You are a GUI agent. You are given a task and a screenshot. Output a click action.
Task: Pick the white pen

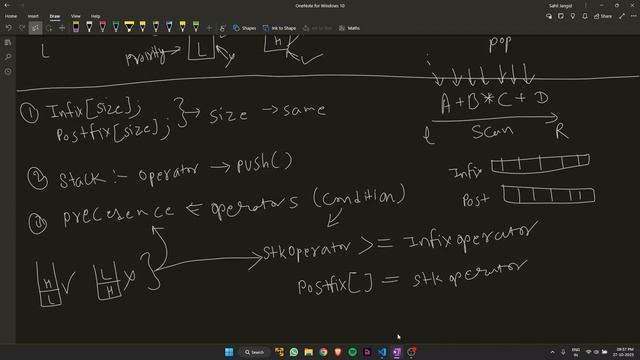pyautogui.click(x=89, y=27)
